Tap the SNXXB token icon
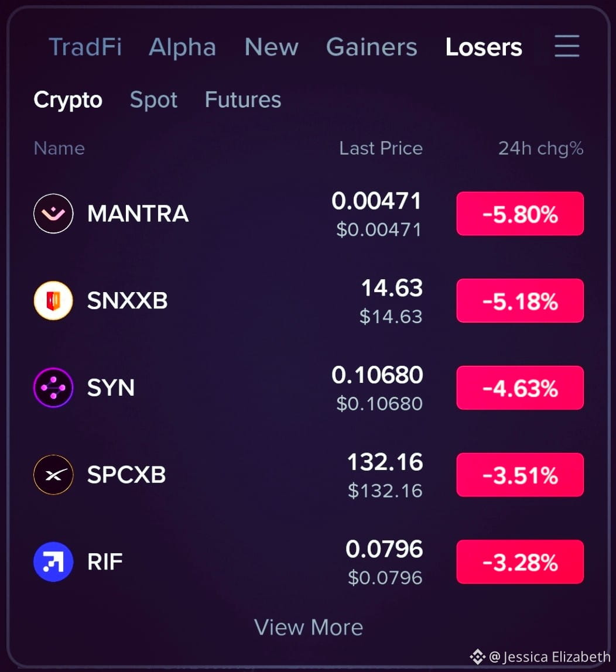Screen dimensions: 616x672 click(53, 300)
